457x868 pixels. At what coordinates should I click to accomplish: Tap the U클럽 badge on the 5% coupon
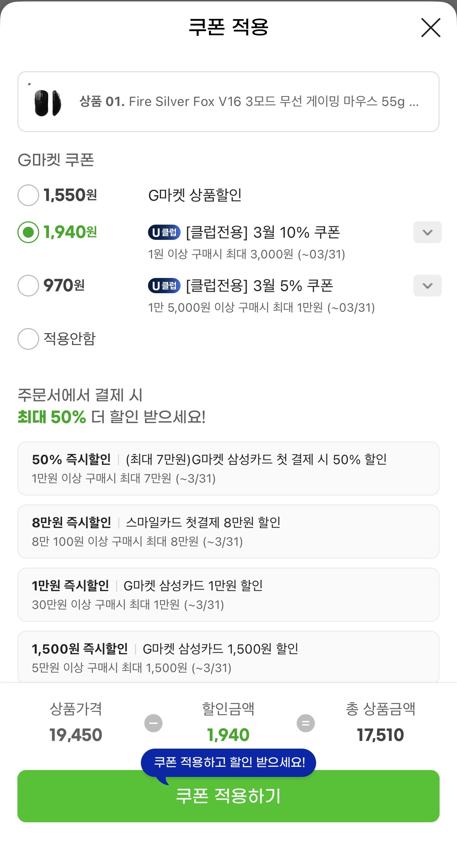coord(164,286)
